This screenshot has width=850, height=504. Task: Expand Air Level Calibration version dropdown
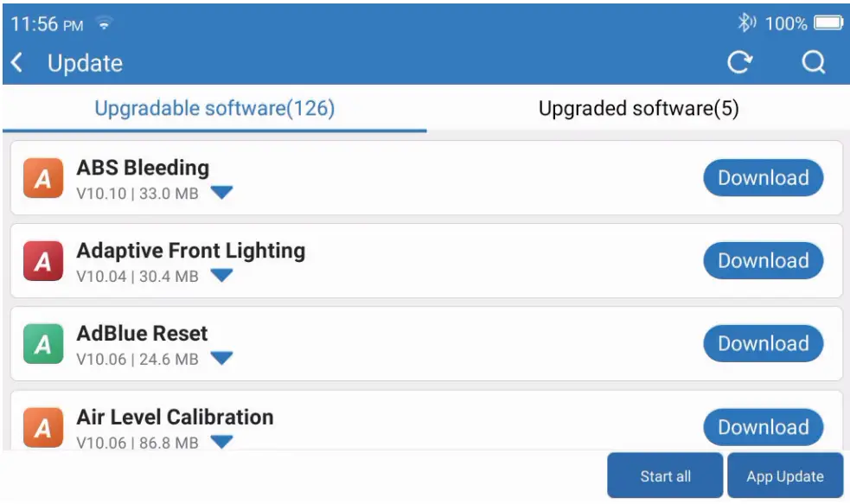[x=222, y=442]
